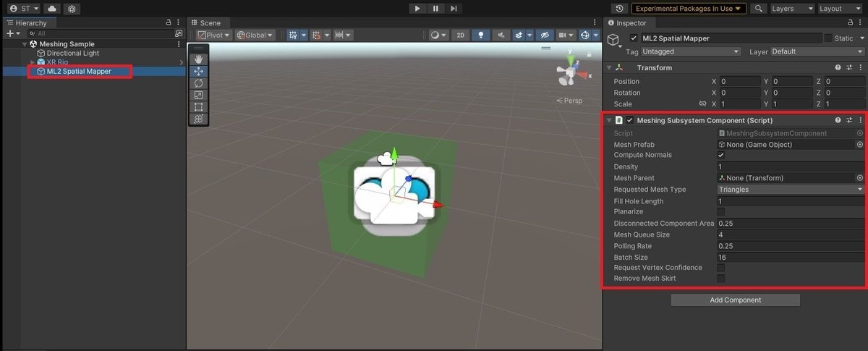Open Meshing Subsystem Component help icon
The height and width of the screenshot is (351, 868).
pos(838,120)
